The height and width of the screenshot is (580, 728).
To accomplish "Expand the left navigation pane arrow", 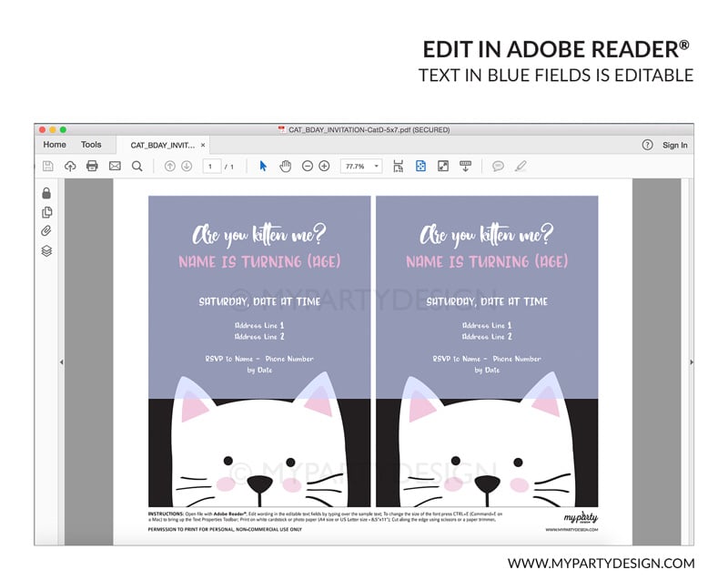I will pyautogui.click(x=61, y=362).
